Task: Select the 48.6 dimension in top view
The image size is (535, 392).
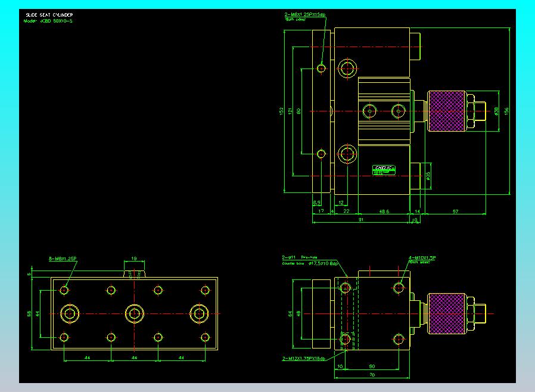Action: tap(384, 211)
